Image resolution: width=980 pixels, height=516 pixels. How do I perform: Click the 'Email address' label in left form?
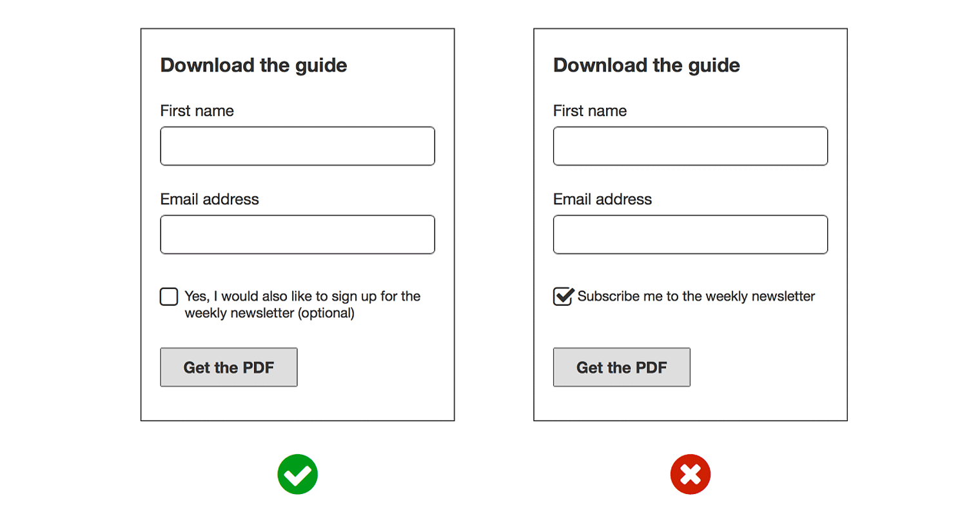pyautogui.click(x=210, y=199)
